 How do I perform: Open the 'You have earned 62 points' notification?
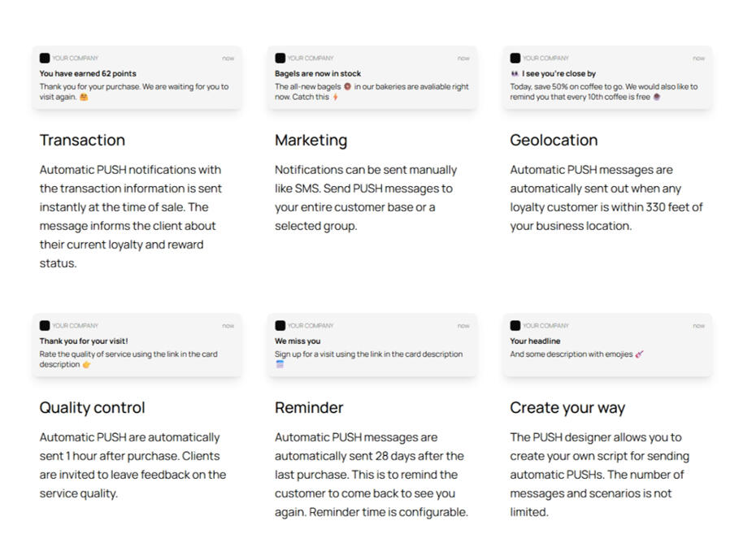click(x=137, y=78)
